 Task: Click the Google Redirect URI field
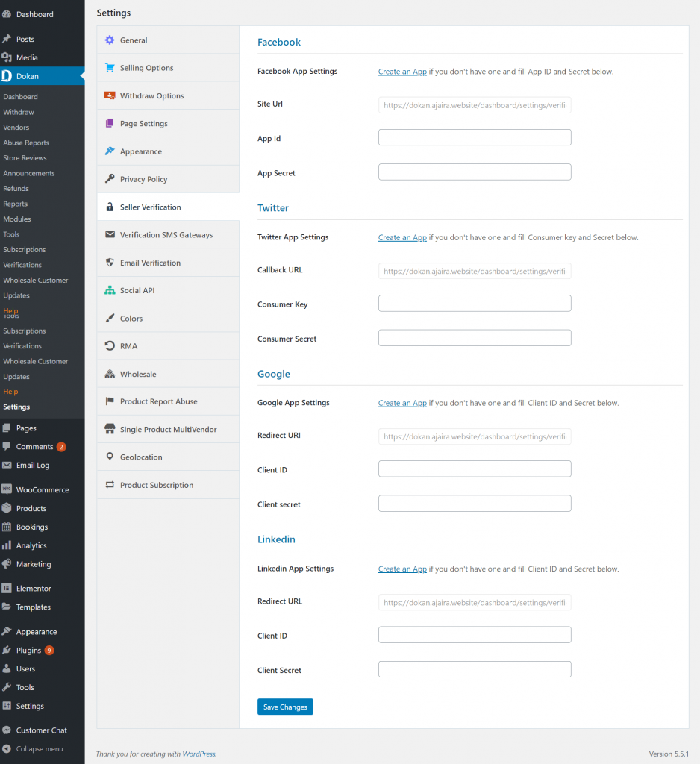(x=475, y=436)
